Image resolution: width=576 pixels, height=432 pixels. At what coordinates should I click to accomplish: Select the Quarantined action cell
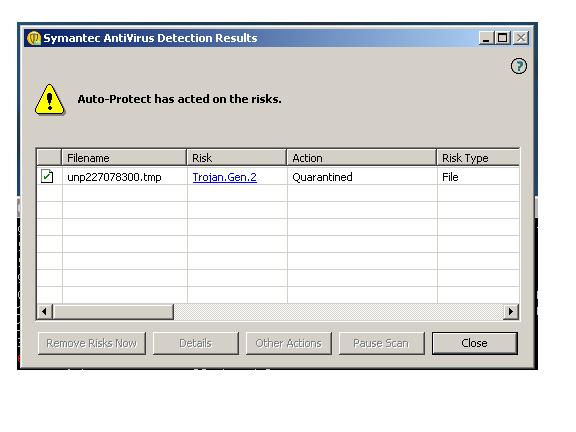point(362,177)
